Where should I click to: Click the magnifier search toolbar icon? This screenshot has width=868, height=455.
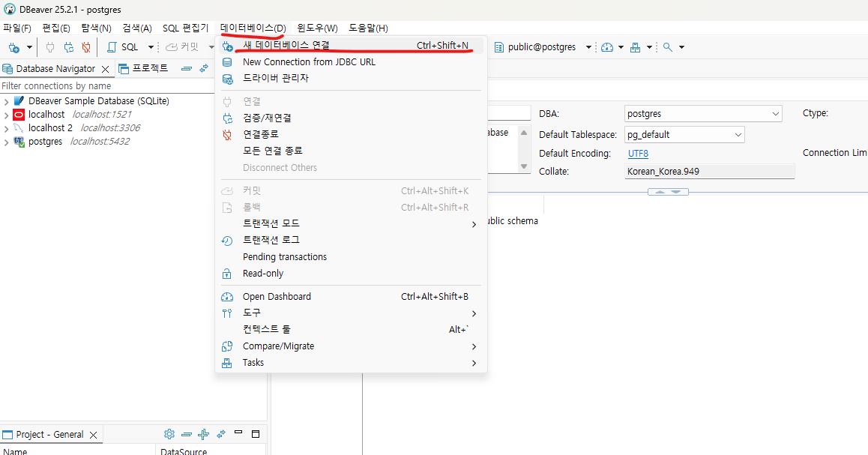(668, 48)
